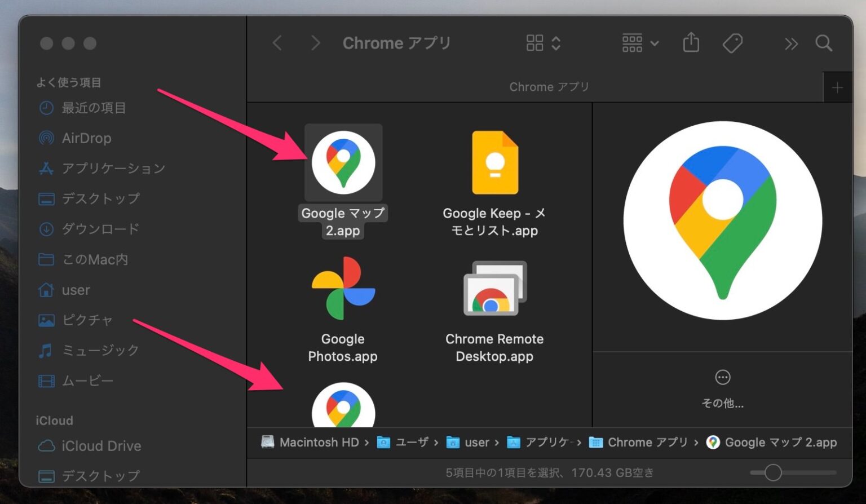Click the film icon beside ムービー
Image resolution: width=866 pixels, height=504 pixels.
46,381
